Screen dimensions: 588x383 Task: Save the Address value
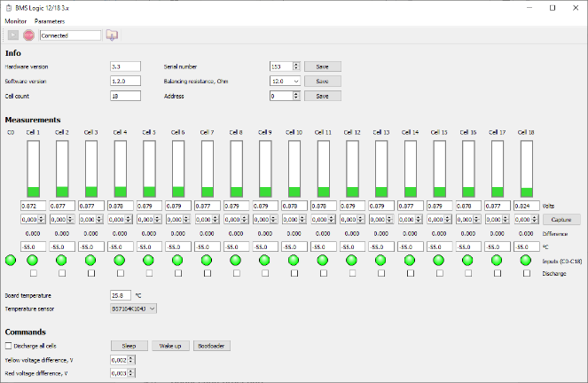pyautogui.click(x=323, y=96)
